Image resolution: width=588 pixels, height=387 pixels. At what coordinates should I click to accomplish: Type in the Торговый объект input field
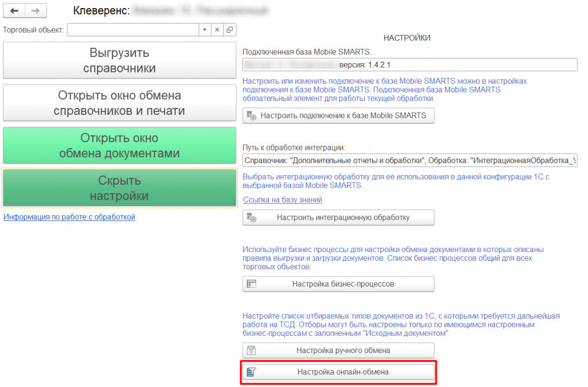(x=132, y=30)
